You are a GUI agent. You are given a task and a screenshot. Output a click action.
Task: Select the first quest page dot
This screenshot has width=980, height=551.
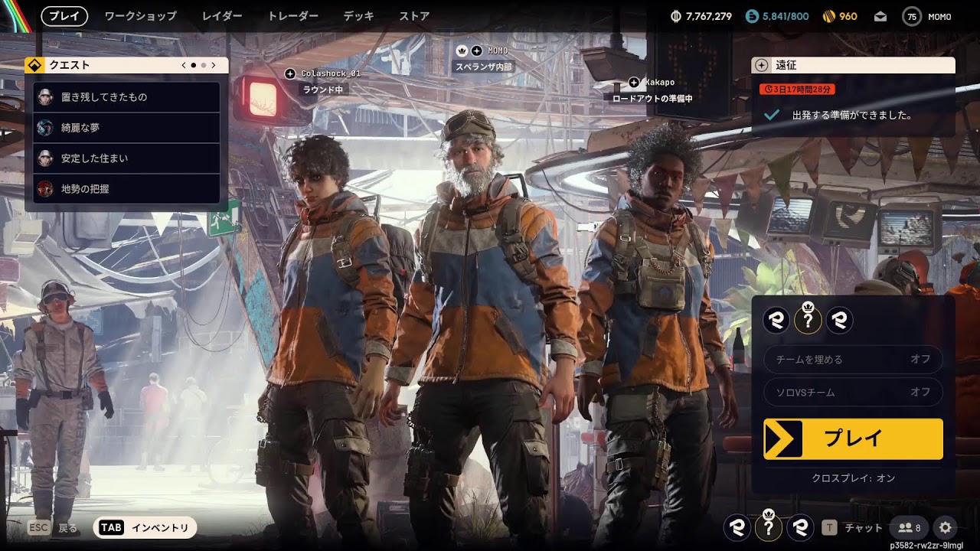(x=193, y=65)
